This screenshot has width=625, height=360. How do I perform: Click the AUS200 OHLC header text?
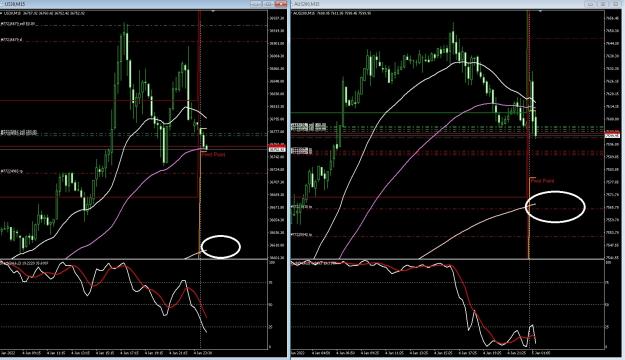click(x=332, y=13)
